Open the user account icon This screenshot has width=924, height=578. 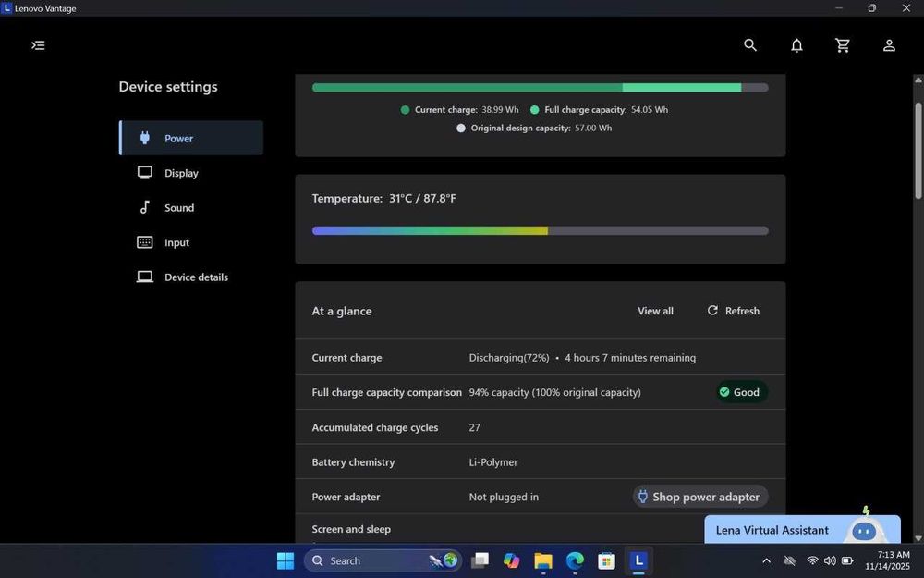[x=889, y=45]
